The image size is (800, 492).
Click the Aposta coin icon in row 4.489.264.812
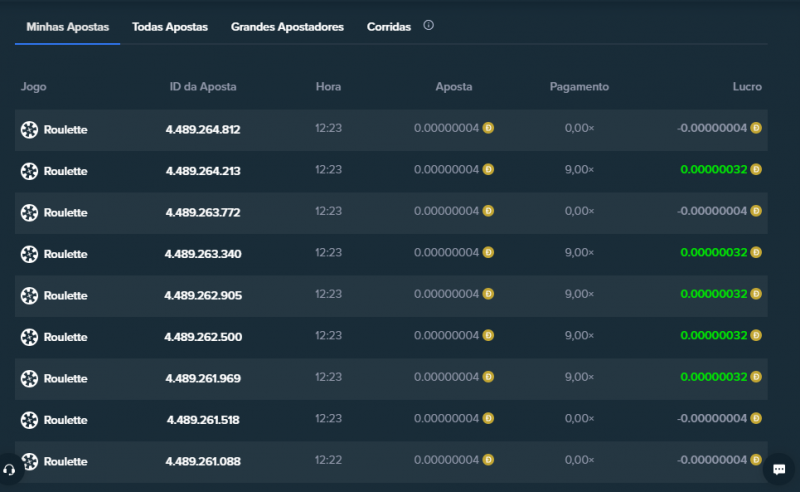pos(488,128)
